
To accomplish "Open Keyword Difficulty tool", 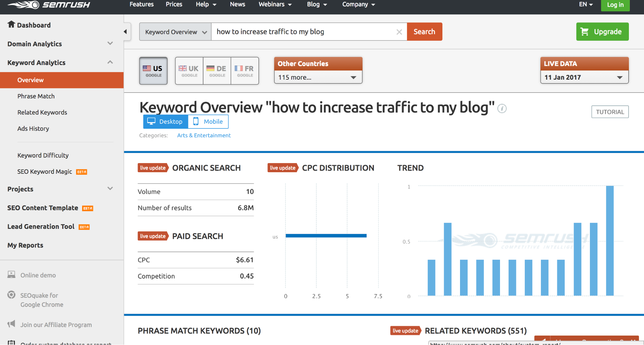I will click(43, 155).
